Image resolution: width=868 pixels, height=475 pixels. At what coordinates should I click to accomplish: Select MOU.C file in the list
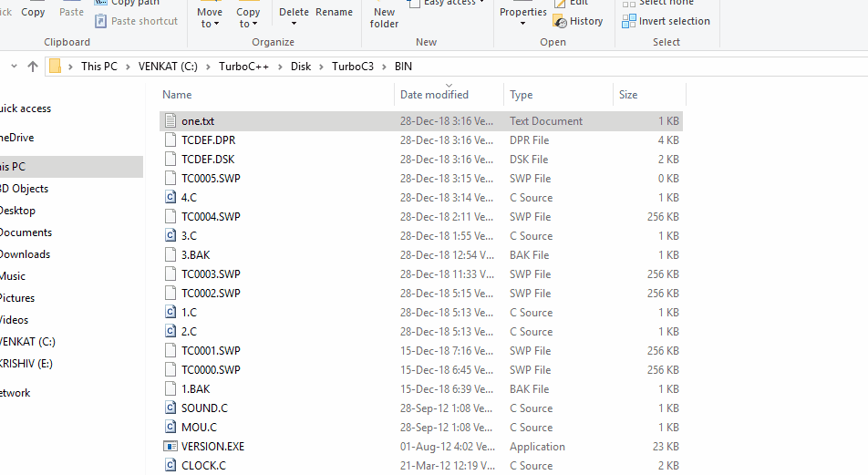pyautogui.click(x=199, y=428)
